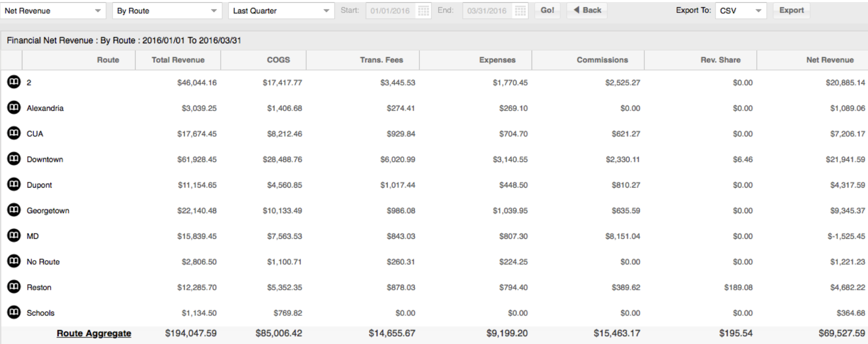868x344 pixels.
Task: Click CUA net revenue $7,206.17
Action: click(848, 134)
